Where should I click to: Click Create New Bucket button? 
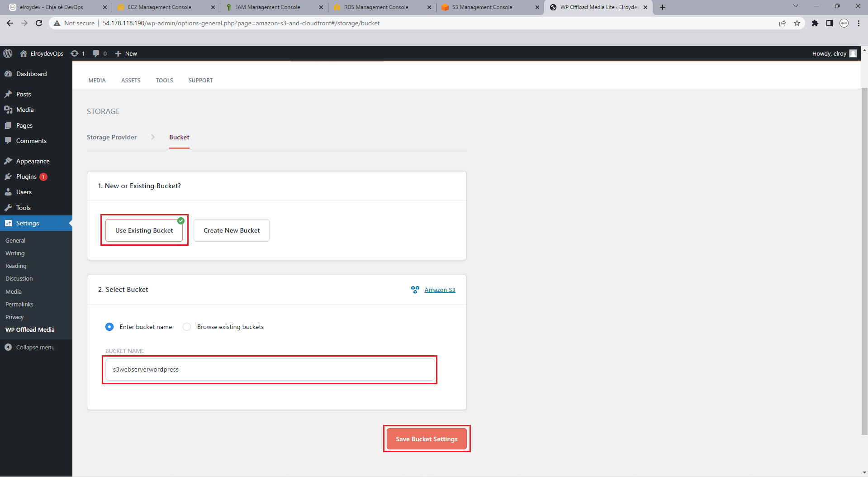[x=232, y=230]
